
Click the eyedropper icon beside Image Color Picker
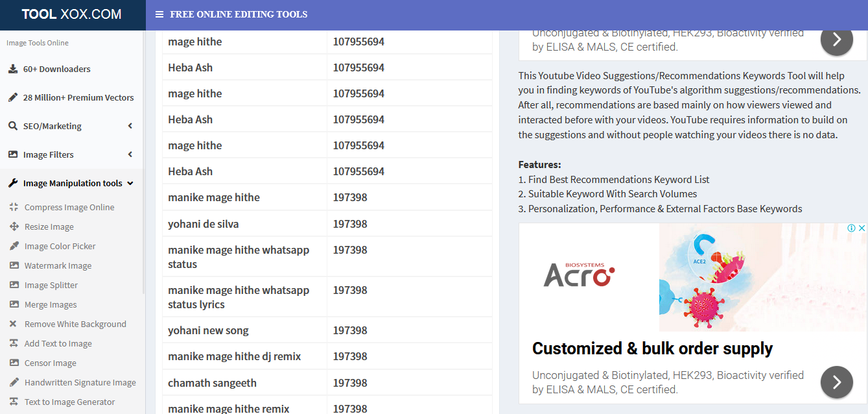(x=14, y=246)
